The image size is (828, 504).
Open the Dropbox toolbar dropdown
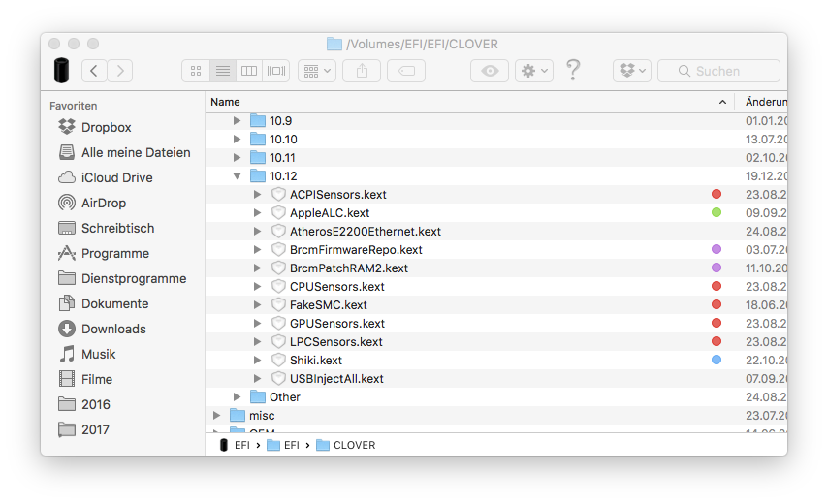pyautogui.click(x=632, y=71)
